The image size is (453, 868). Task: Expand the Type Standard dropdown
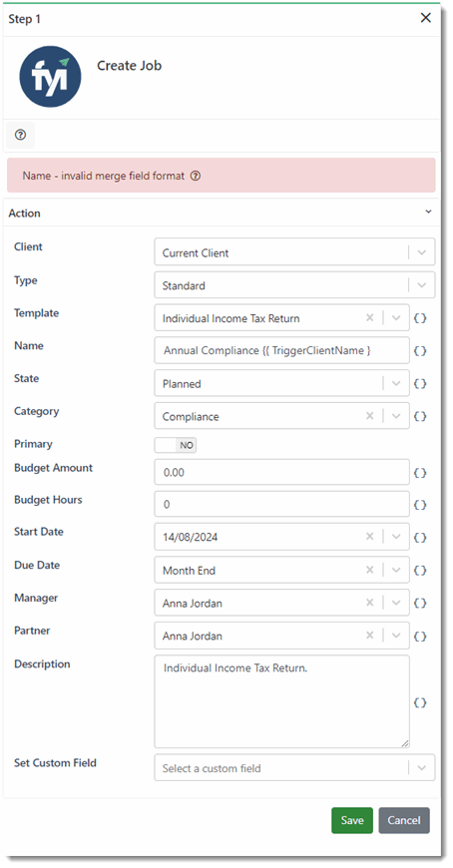tap(294, 285)
